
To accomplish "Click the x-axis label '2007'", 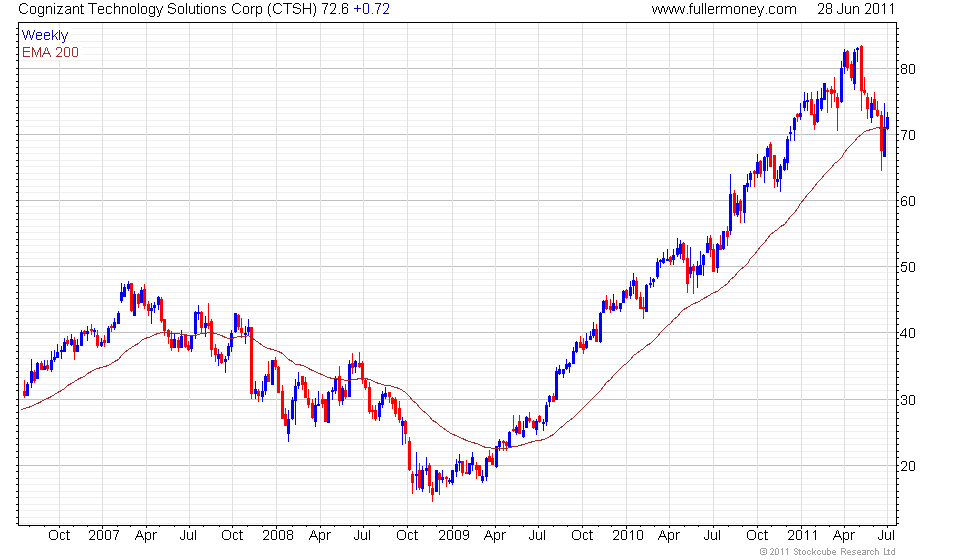I will click(104, 536).
